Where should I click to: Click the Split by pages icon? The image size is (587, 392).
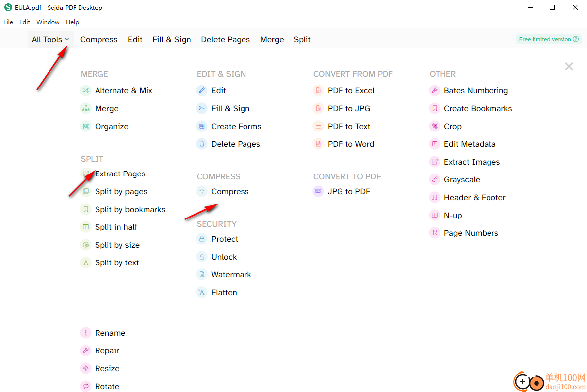86,191
